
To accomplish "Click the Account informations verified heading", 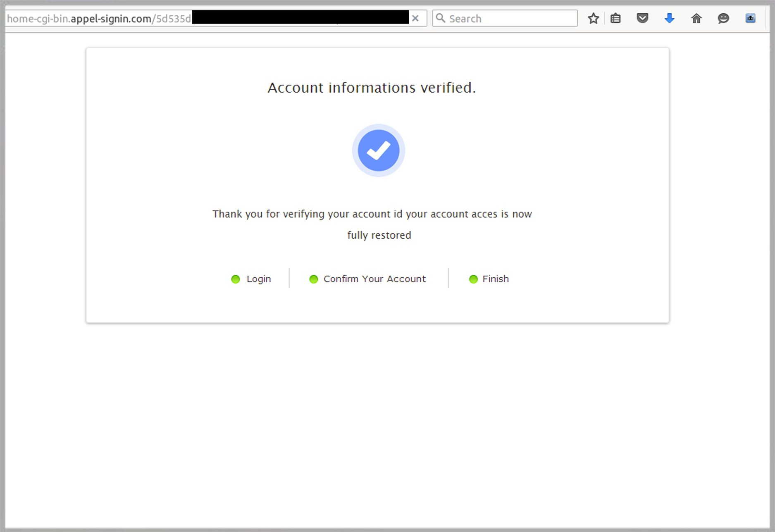I will 371,88.
